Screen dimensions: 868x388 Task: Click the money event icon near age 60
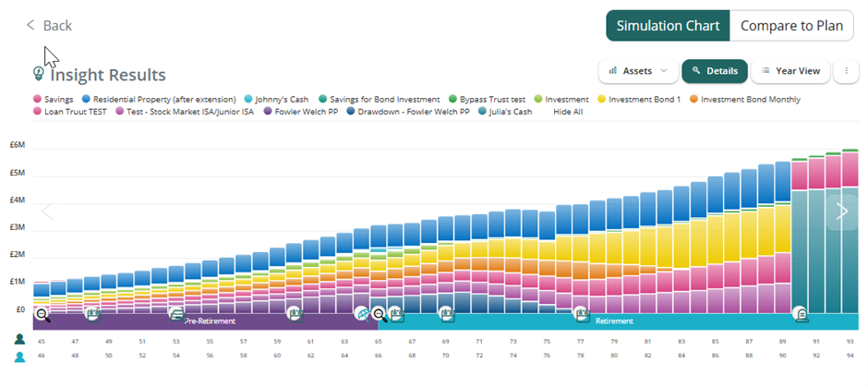(295, 314)
